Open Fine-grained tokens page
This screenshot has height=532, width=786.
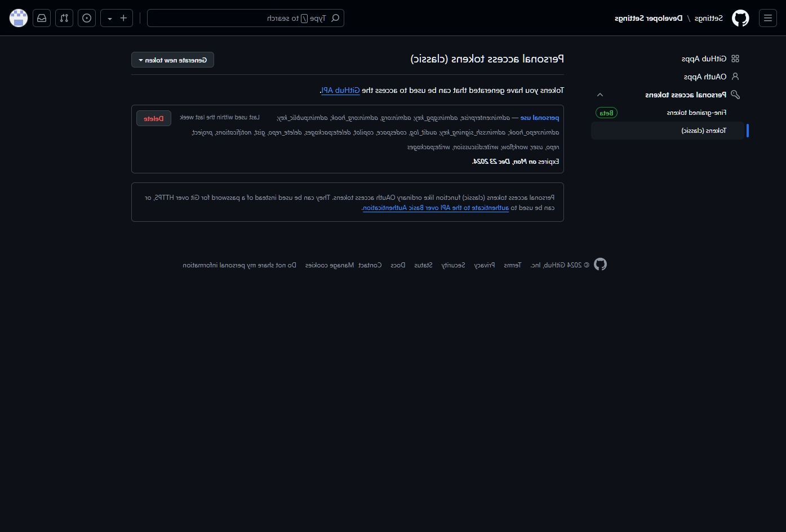[696, 113]
